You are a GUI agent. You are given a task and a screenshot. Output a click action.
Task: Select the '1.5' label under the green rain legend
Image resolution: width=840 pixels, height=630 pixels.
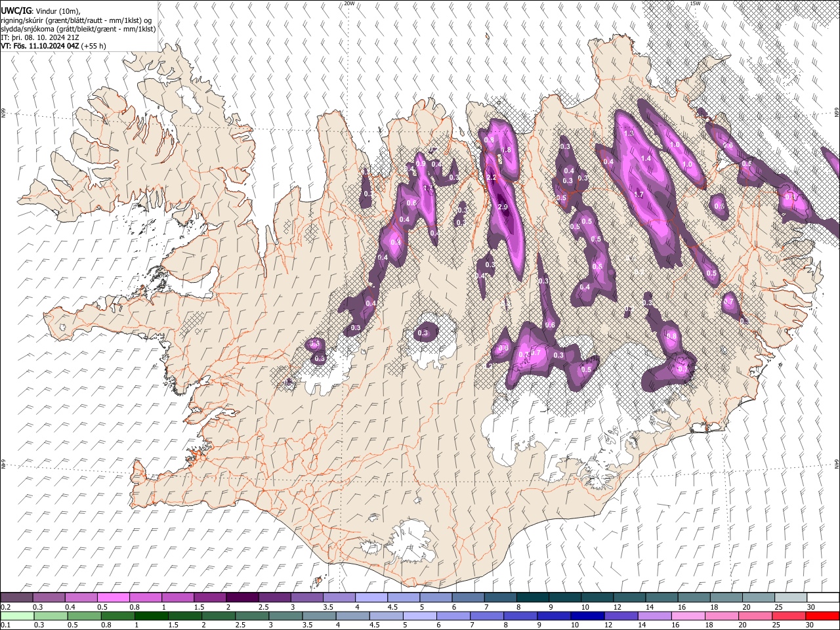(173, 625)
